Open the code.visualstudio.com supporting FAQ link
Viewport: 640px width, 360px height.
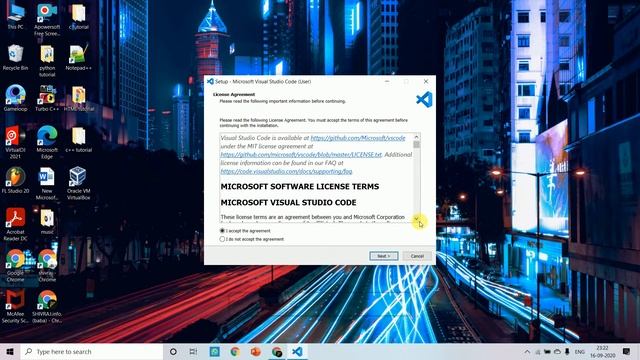pos(286,171)
